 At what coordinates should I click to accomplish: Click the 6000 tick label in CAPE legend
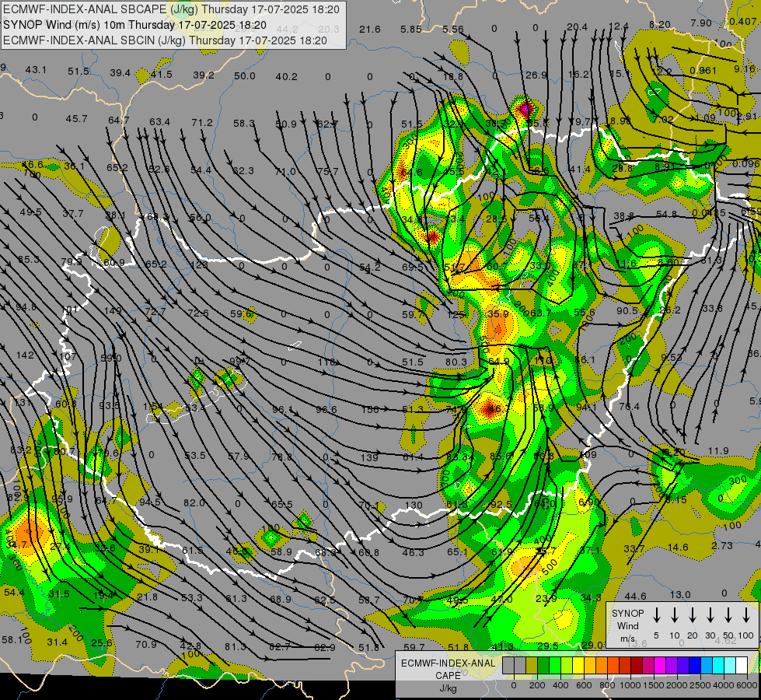[748, 685]
